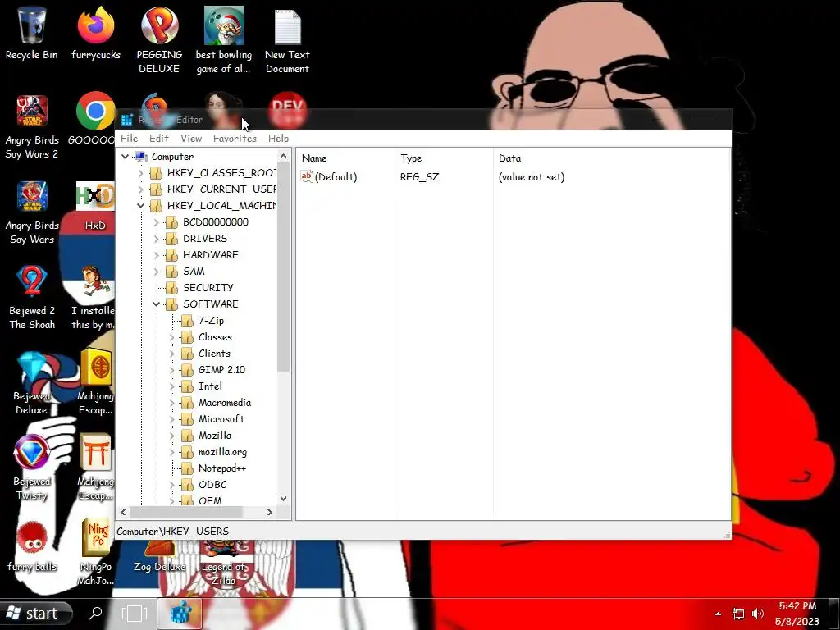Open the network icon in system tray
Screen dimensions: 840x630
[x=738, y=614]
